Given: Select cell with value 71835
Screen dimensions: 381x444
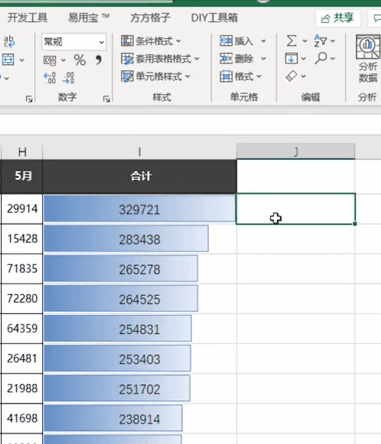Looking at the screenshot, I should tap(22, 269).
